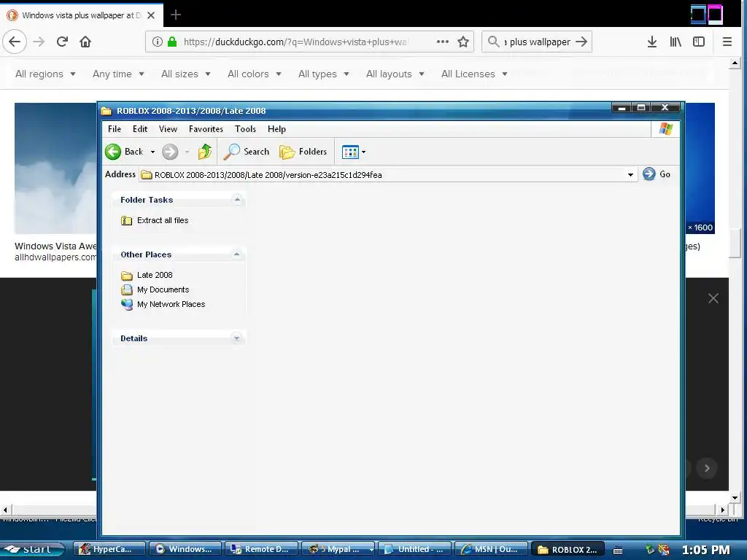
Task: Switch to Untitled taskbar item
Action: pyautogui.click(x=414, y=549)
